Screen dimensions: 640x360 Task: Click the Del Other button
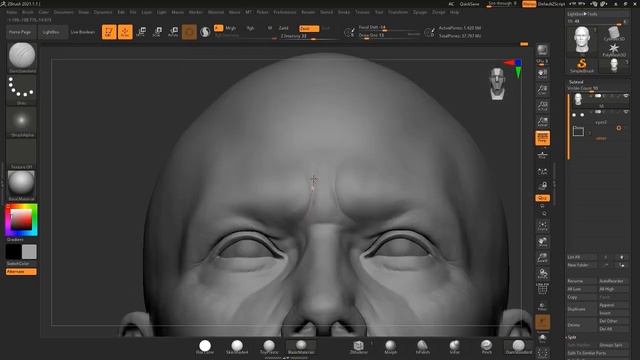pos(613,321)
